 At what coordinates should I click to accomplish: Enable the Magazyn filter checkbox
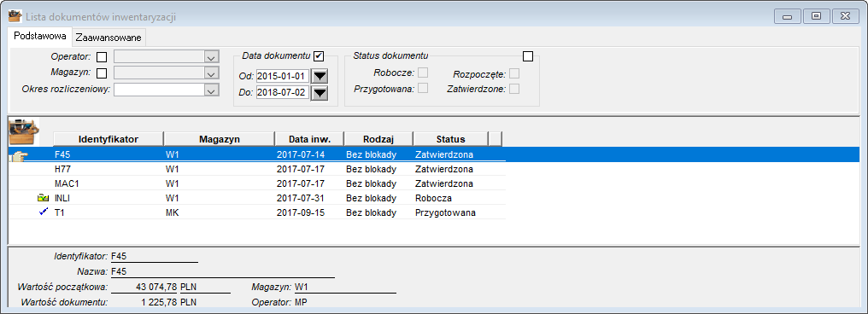tap(102, 73)
